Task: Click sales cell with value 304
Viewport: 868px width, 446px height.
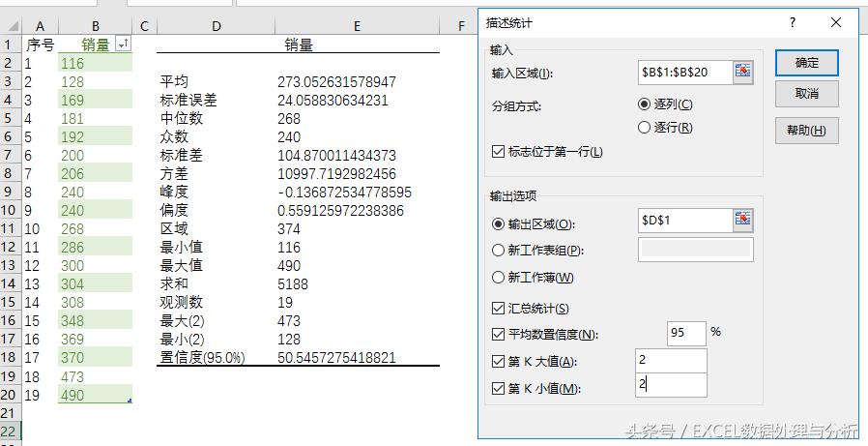Action: tap(96, 284)
